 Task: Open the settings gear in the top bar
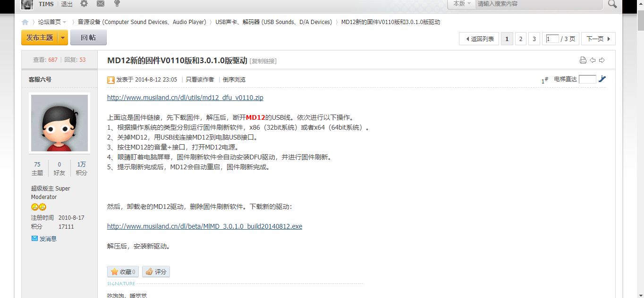click(84, 4)
